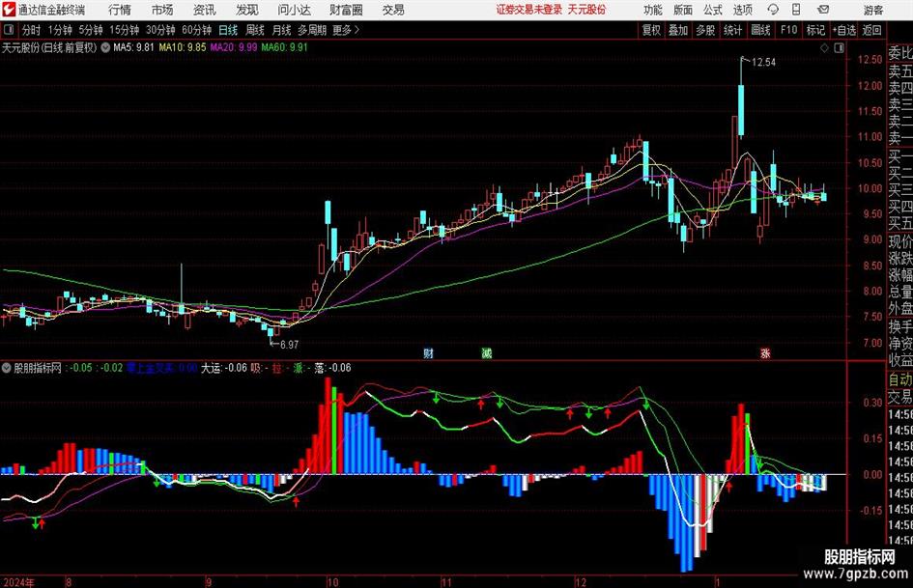Open the 交易 menu
The image size is (913, 588).
click(x=393, y=10)
